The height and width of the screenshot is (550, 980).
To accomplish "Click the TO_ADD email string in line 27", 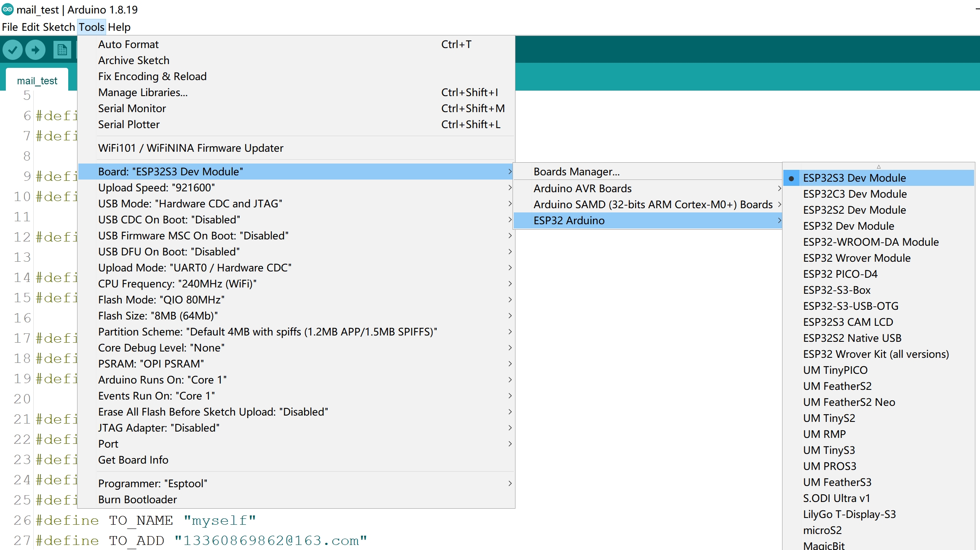I will click(x=271, y=540).
